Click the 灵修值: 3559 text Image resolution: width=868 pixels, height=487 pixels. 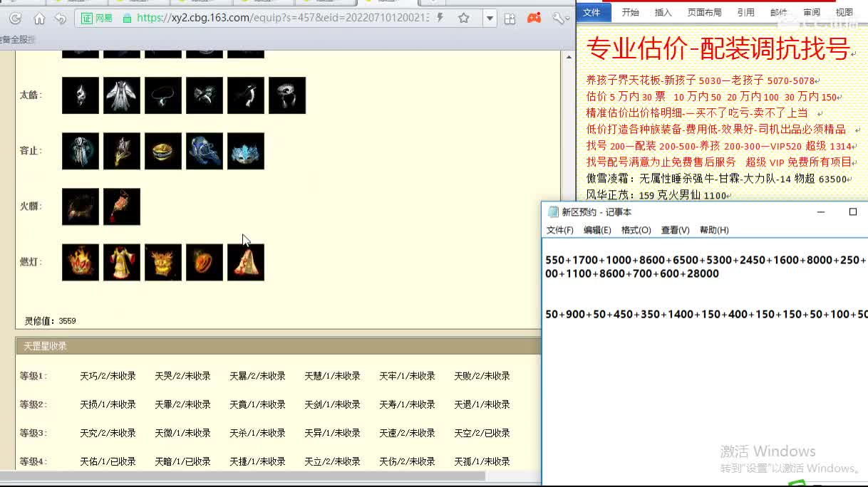pyautogui.click(x=50, y=321)
